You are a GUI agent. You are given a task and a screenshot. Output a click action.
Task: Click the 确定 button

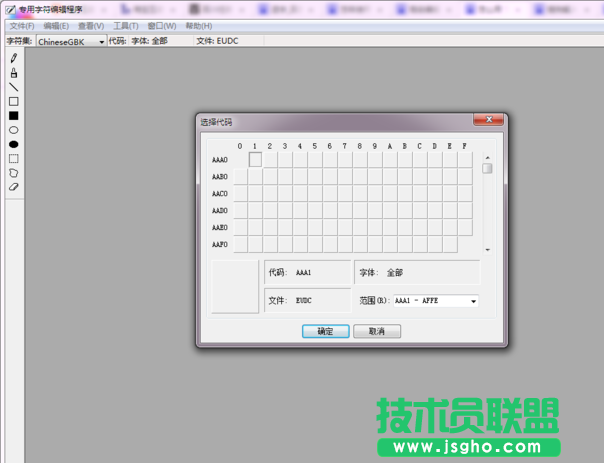click(x=325, y=331)
